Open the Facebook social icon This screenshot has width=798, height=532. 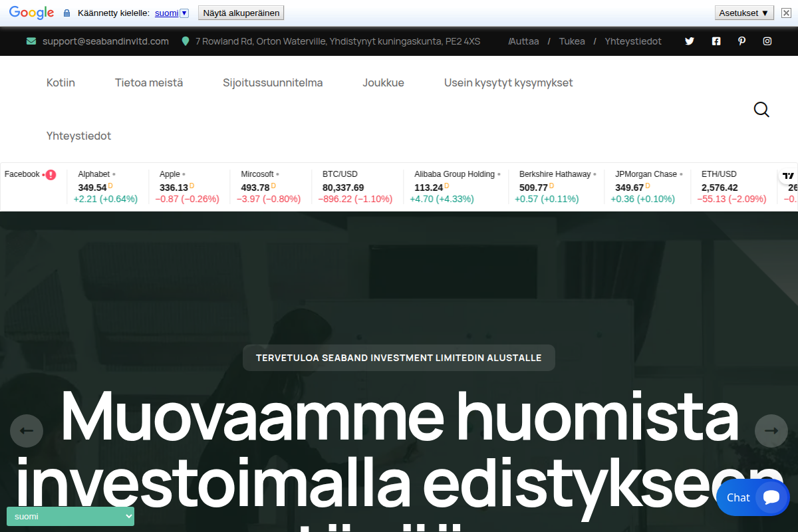(716, 41)
